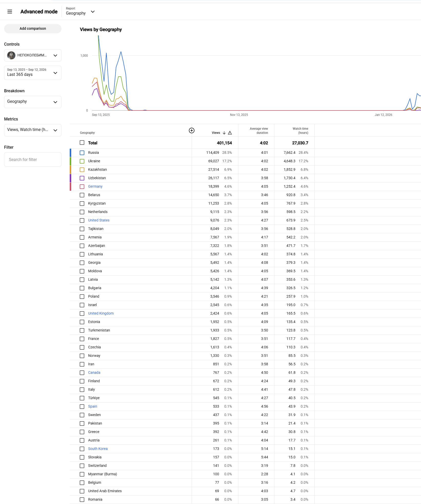Check the Netherlands checkbox
421x504 pixels.
(82, 212)
